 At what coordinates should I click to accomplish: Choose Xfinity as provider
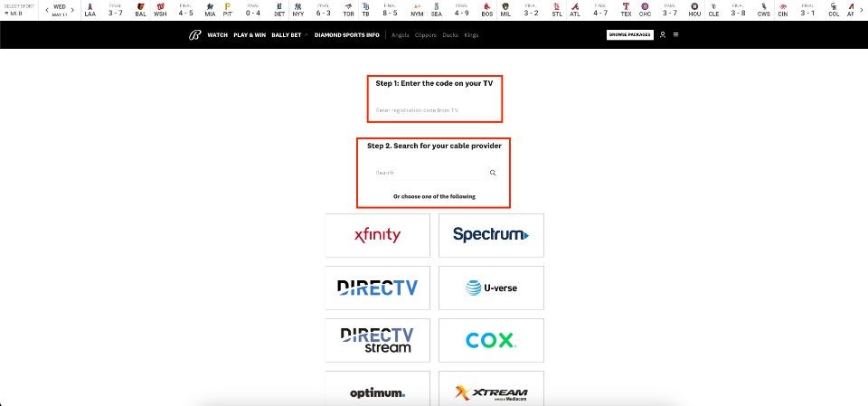coord(378,235)
